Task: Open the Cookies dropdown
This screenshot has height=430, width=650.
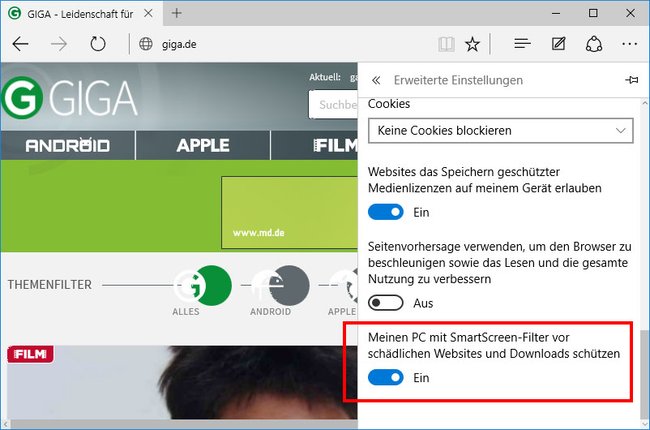Action: coord(501,131)
